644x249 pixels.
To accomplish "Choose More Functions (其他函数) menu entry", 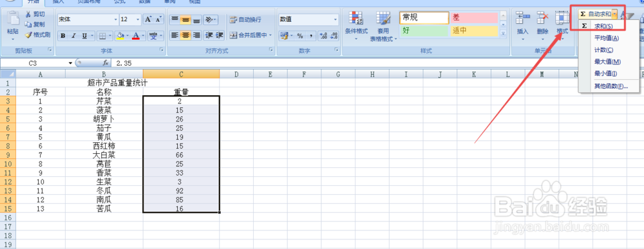I will pos(609,87).
